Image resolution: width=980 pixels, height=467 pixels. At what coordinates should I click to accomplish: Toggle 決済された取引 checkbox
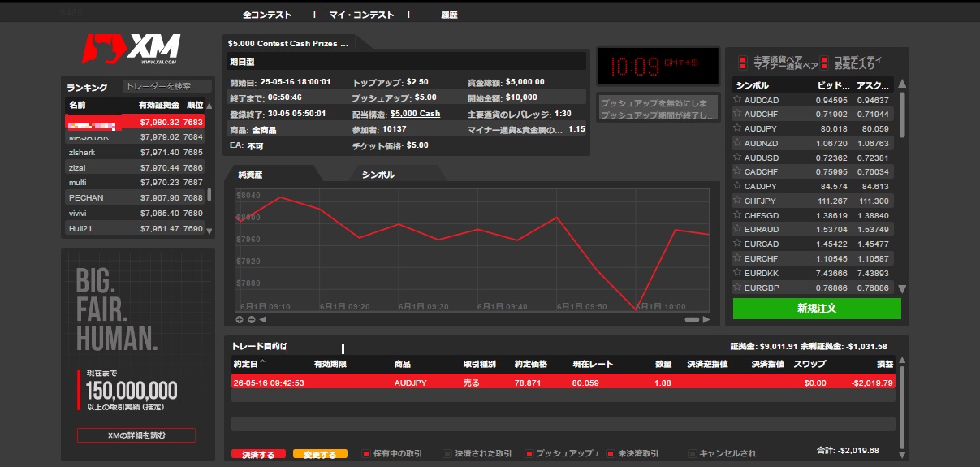[447, 453]
